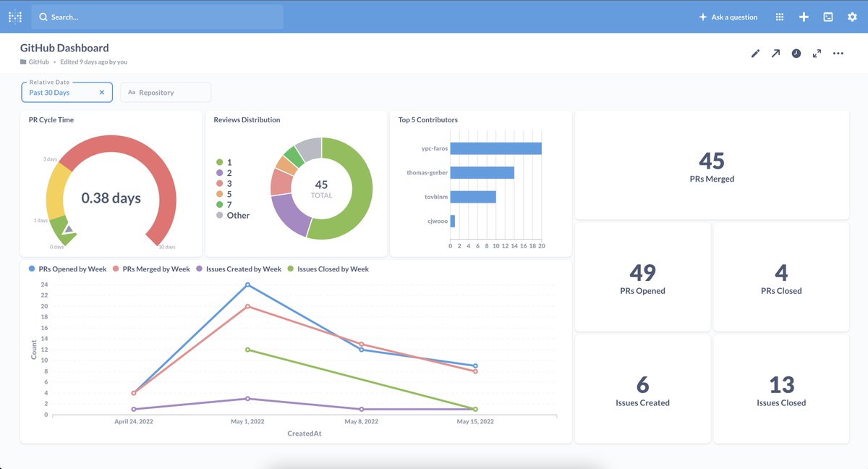
Task: Open the PR Cycle Time card title
Action: pos(51,120)
